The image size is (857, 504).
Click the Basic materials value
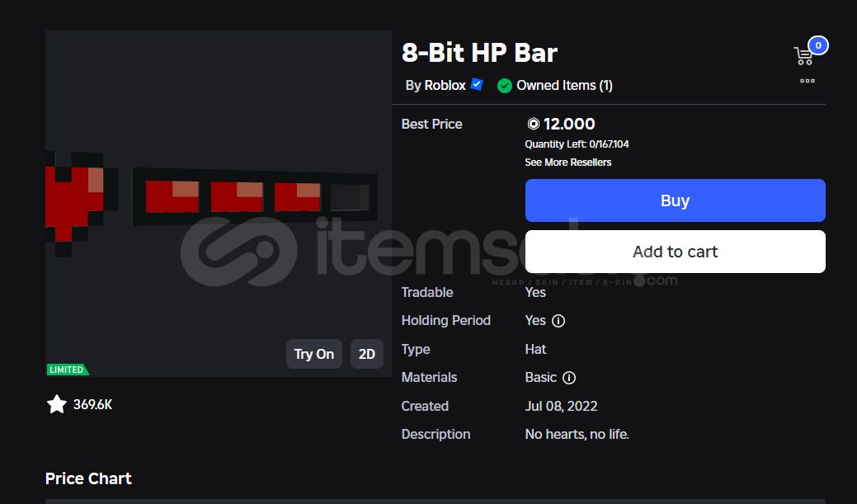540,378
